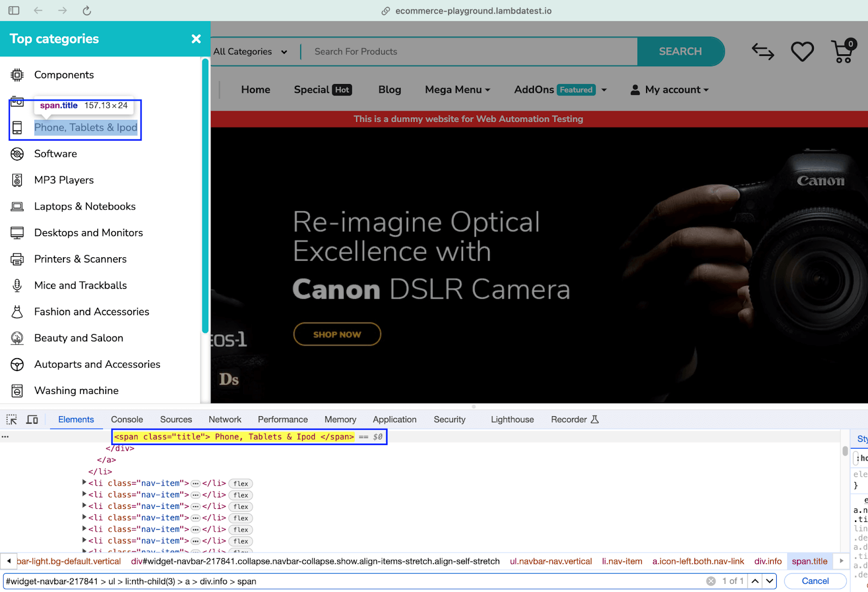Toggle the device toolbar icon
This screenshot has width=868, height=592.
point(32,419)
